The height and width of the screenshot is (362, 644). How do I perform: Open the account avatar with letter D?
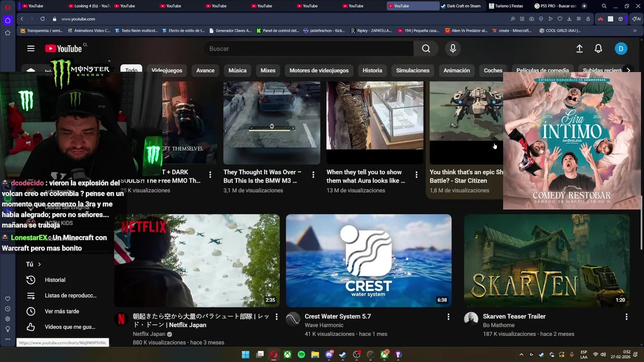[x=621, y=49]
